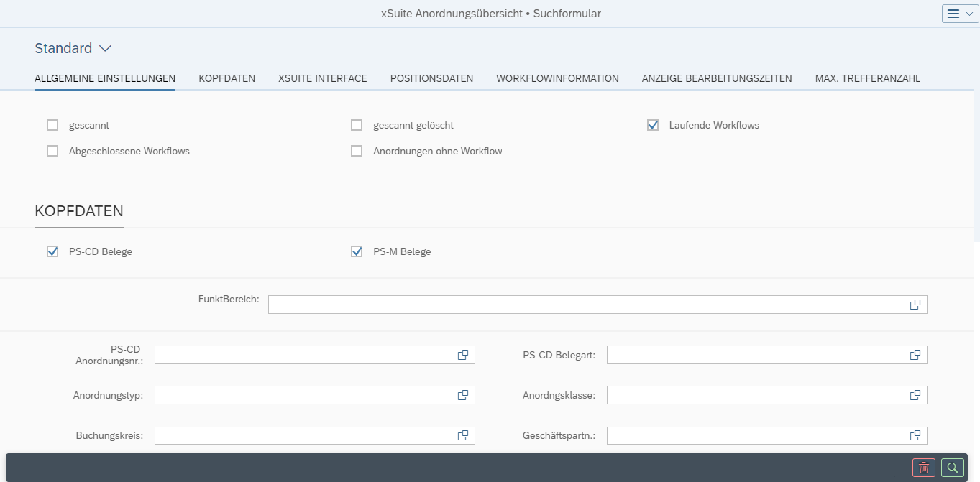Open value help for Geschäftspartn.

915,435
